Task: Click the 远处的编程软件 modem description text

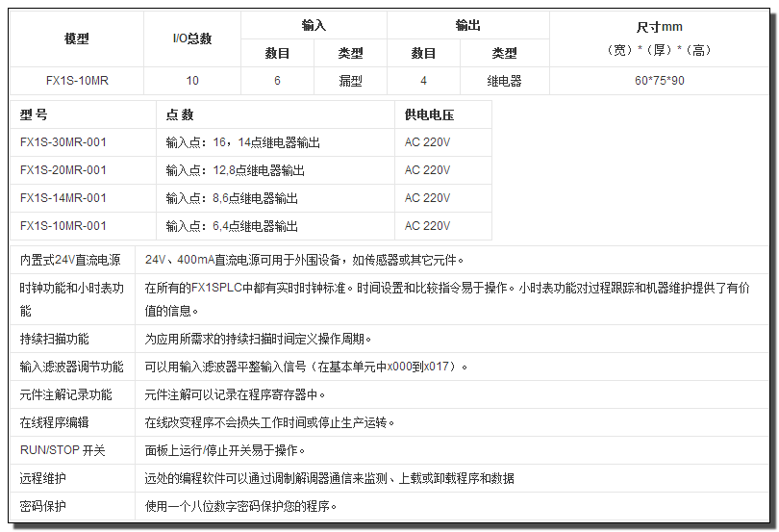Action: coord(329,478)
